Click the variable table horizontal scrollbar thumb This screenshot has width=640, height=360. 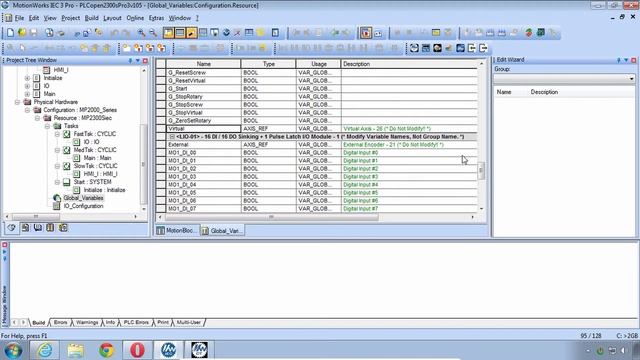pyautogui.click(x=271, y=217)
